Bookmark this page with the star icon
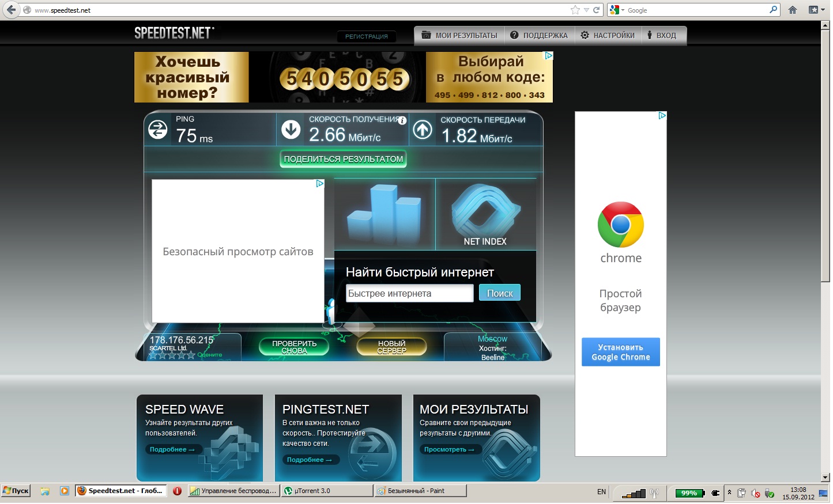Image resolution: width=833 pixels, height=504 pixels. click(575, 10)
